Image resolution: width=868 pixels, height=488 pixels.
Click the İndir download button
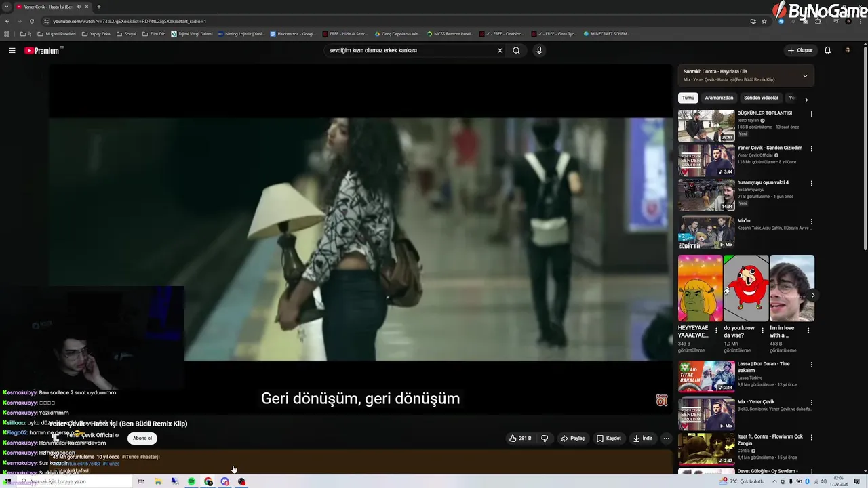pos(642,439)
